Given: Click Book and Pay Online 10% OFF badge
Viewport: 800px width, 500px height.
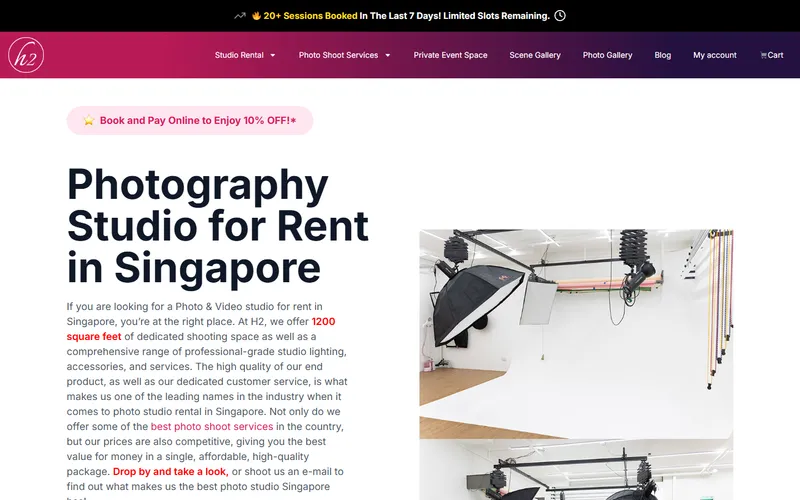Looking at the screenshot, I should [x=190, y=120].
